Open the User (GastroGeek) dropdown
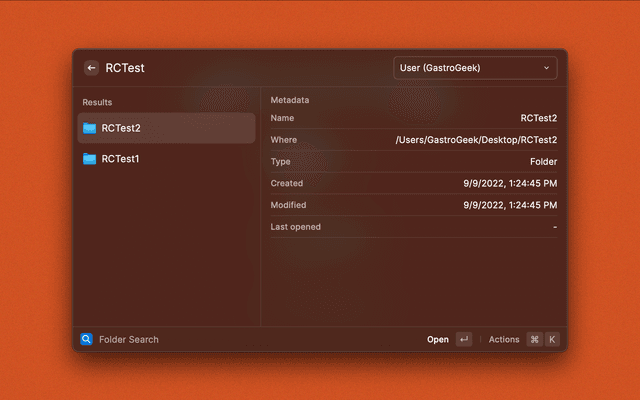This screenshot has height=400, width=640. 474,68
